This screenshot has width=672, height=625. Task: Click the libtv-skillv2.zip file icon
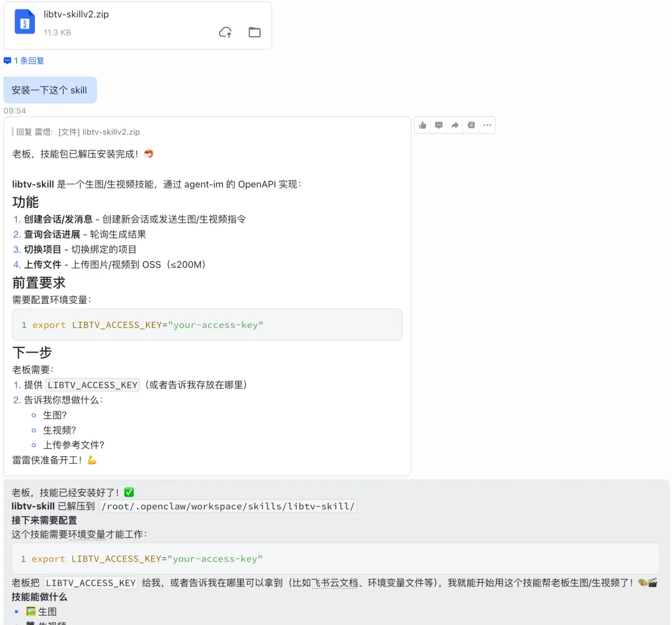coord(25,22)
